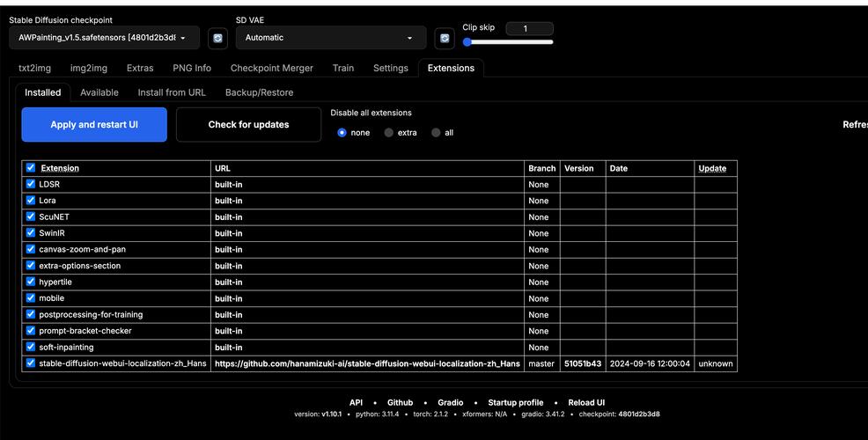Toggle the extra-options-section checkbox

point(31,265)
